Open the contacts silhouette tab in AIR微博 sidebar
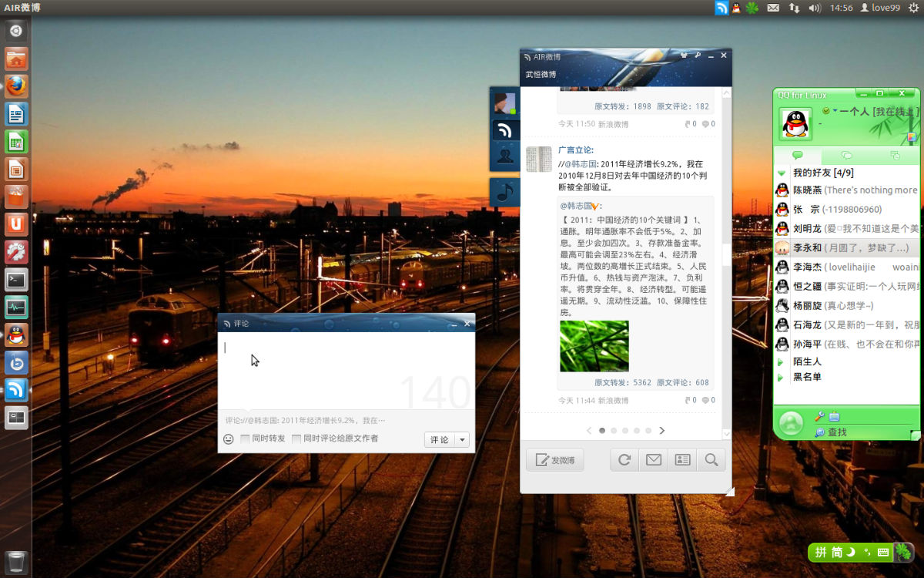This screenshot has height=578, width=924. (504, 156)
